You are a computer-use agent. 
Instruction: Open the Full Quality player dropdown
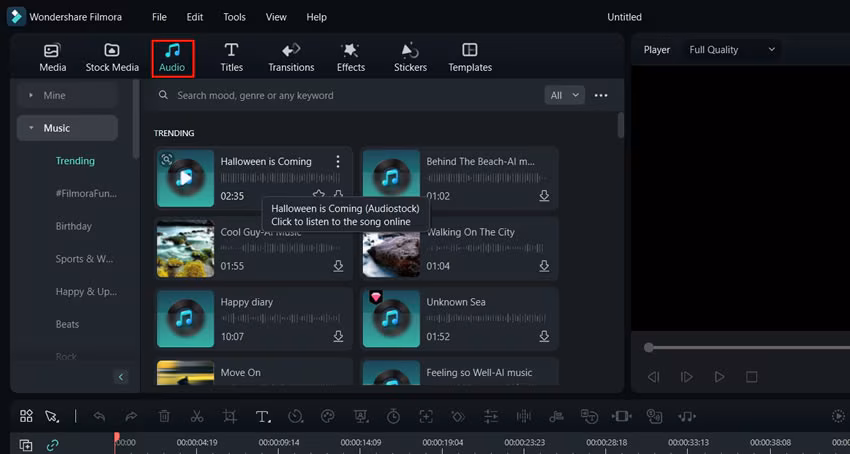click(x=732, y=50)
